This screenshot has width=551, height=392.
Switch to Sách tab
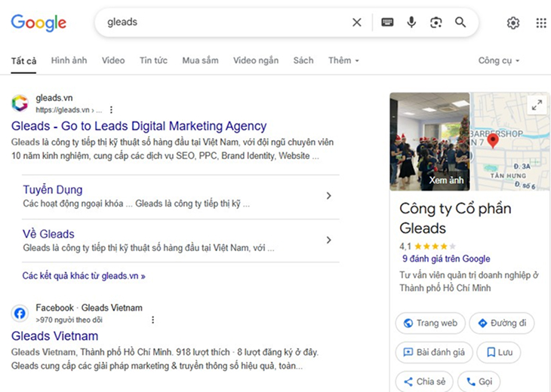tap(303, 60)
